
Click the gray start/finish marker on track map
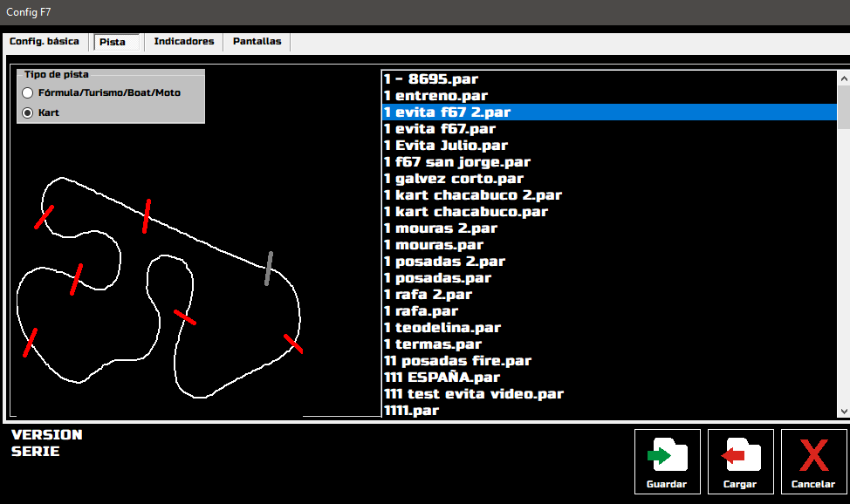[x=268, y=269]
